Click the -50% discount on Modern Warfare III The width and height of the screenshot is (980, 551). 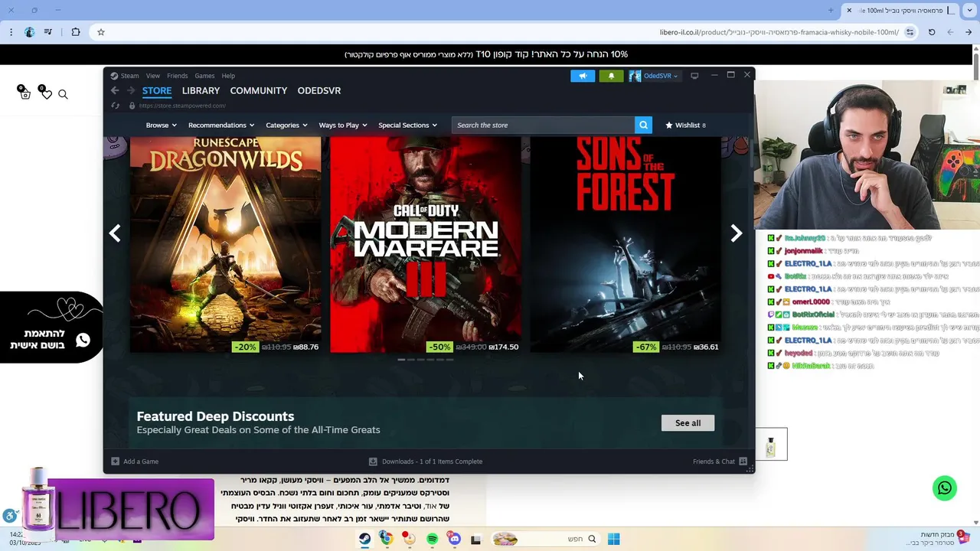tap(439, 347)
